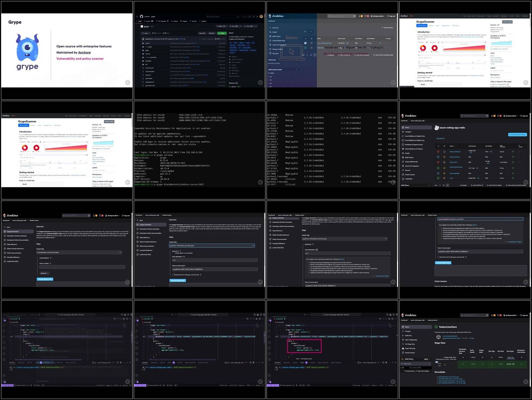Click Changes in feature/anchore Jenkins thumbnail sidebar
Image resolution: width=532 pixels, height=400 pixels.
pyautogui.click(x=406, y=331)
